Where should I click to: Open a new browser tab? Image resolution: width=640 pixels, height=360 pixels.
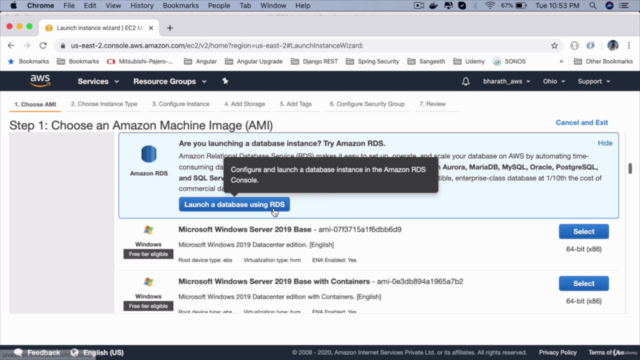pos(170,28)
